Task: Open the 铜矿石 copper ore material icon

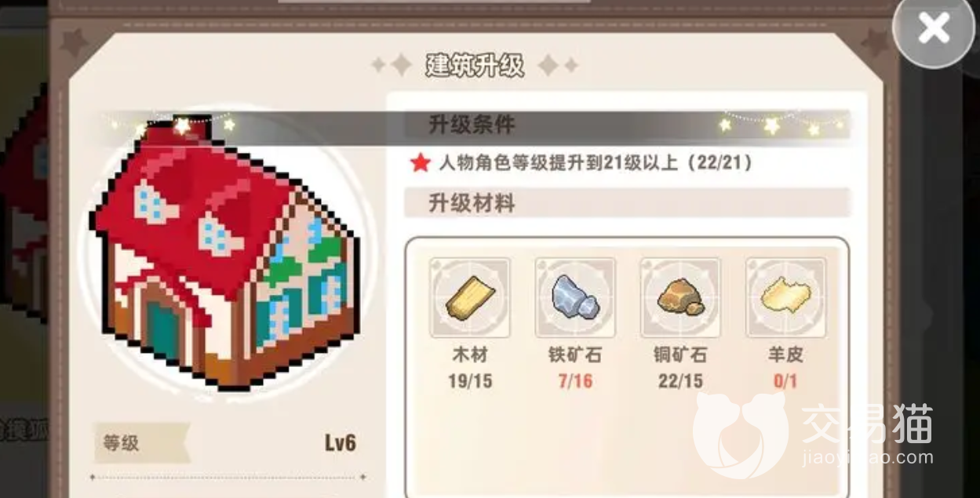Action: click(x=680, y=298)
